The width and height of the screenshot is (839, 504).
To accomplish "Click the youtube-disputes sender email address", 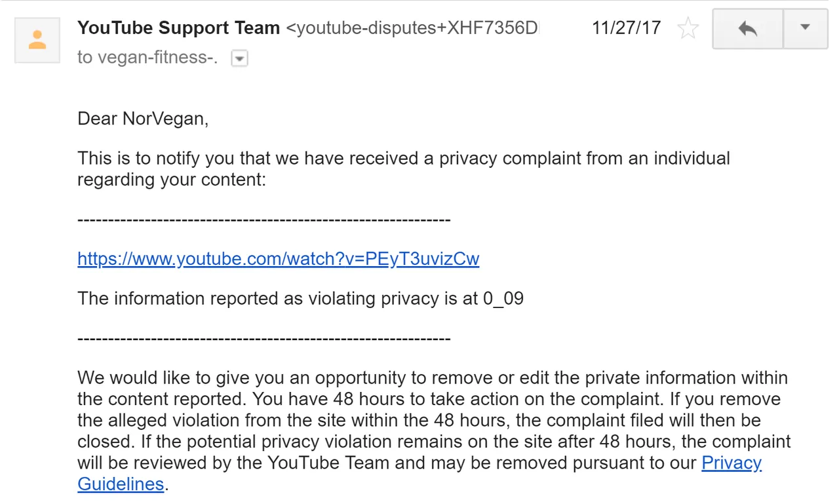I will point(414,28).
